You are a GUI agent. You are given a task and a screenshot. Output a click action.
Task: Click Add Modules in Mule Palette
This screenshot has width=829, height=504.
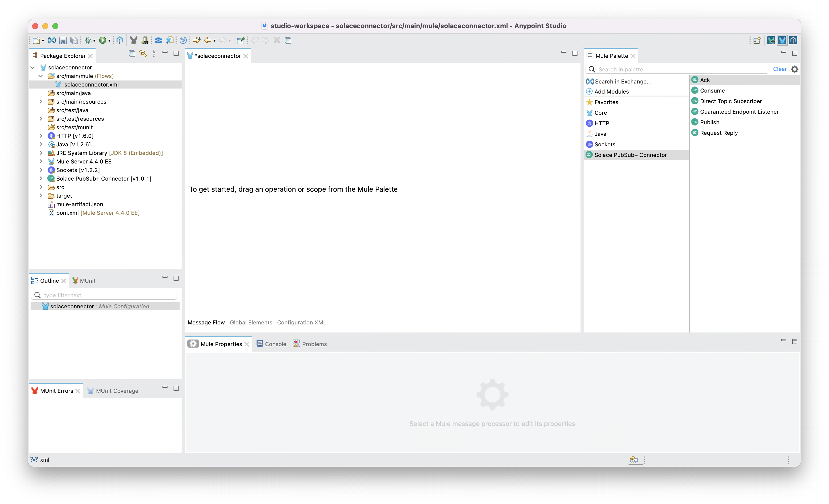611,92
